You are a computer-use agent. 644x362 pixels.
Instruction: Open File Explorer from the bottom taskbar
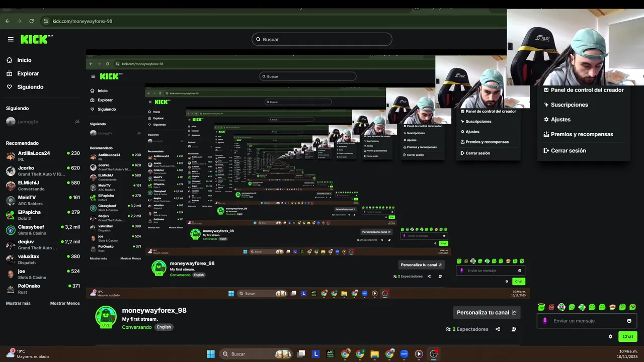(x=374, y=354)
